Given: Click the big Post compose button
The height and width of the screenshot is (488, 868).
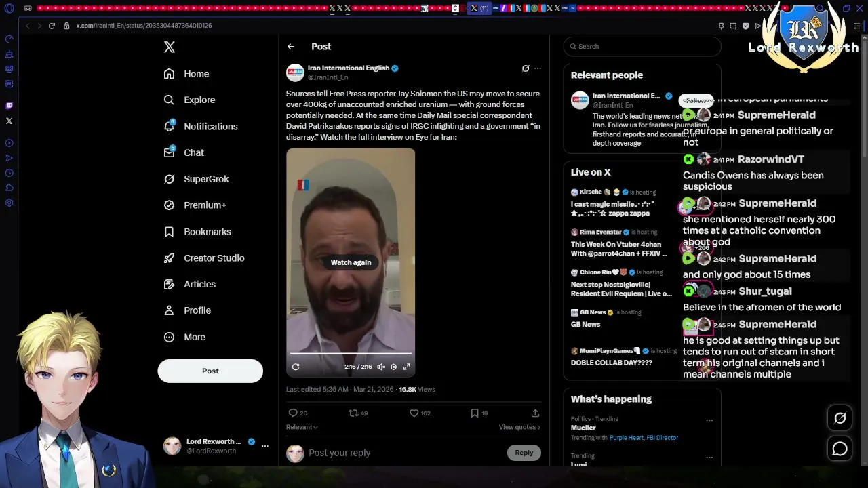Looking at the screenshot, I should point(210,371).
